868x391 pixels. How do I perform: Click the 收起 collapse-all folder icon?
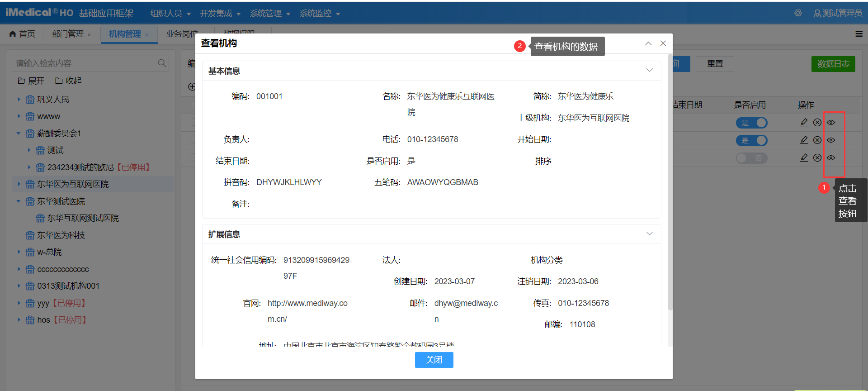pos(59,81)
